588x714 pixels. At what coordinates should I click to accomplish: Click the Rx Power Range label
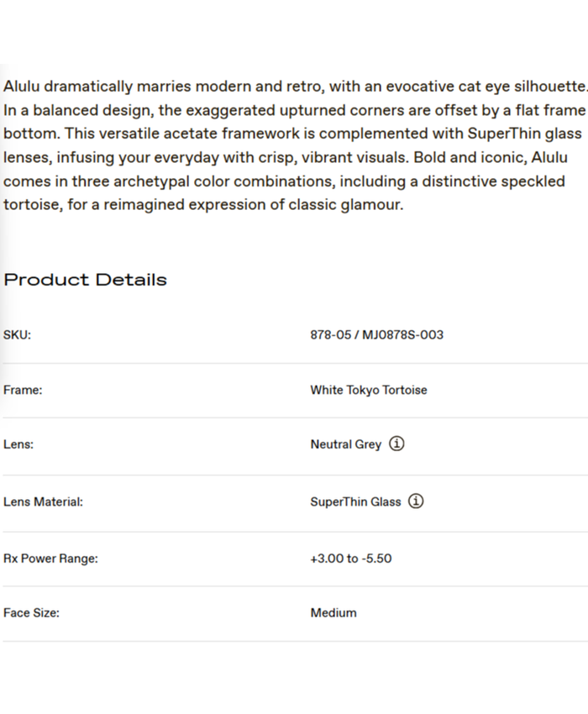pos(50,559)
